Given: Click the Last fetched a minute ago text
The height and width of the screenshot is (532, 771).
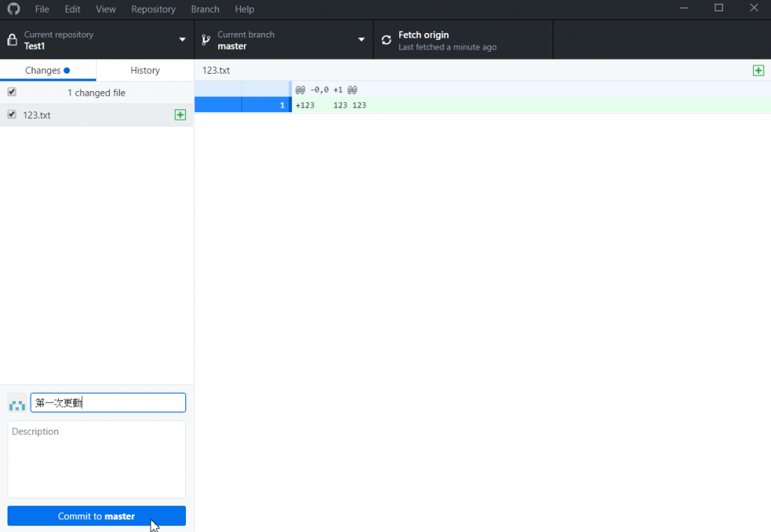Looking at the screenshot, I should click(447, 47).
